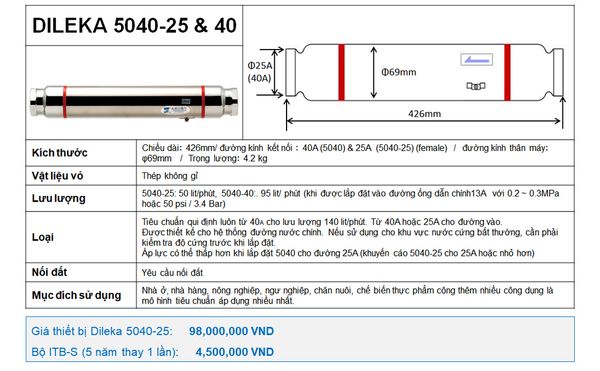This screenshot has height=371, width=600.
Task: Select the Thép không gỉ cell text
Action: [x=170, y=176]
